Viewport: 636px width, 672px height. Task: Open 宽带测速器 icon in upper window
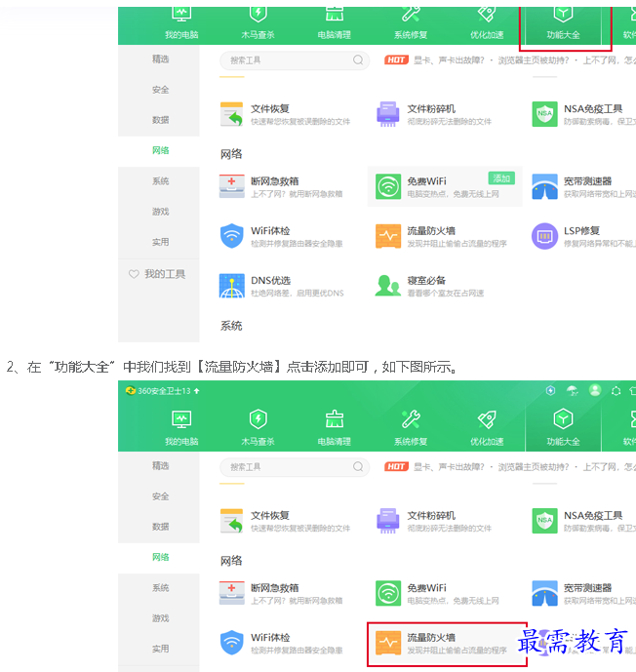pos(544,186)
